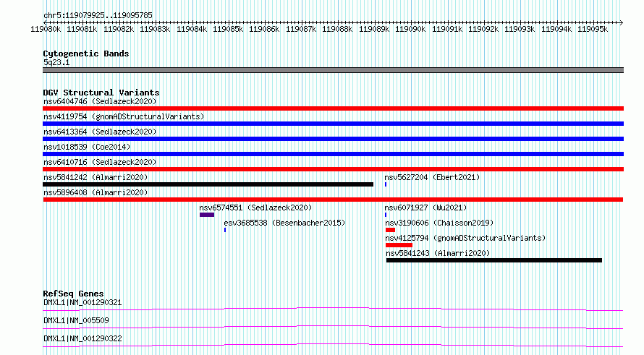Open the nsv6413364 (Sedlazeck2020) label
The image size is (644, 355).
point(100,132)
